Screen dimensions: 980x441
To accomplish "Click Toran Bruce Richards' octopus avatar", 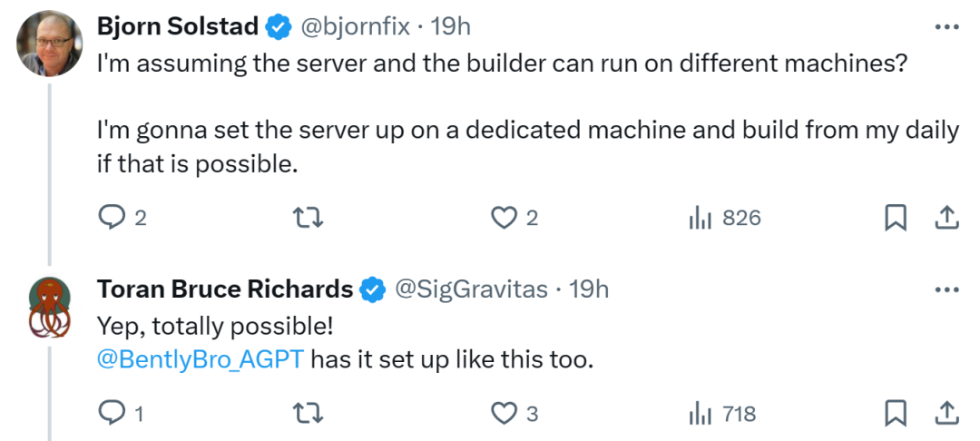I will coord(48,307).
